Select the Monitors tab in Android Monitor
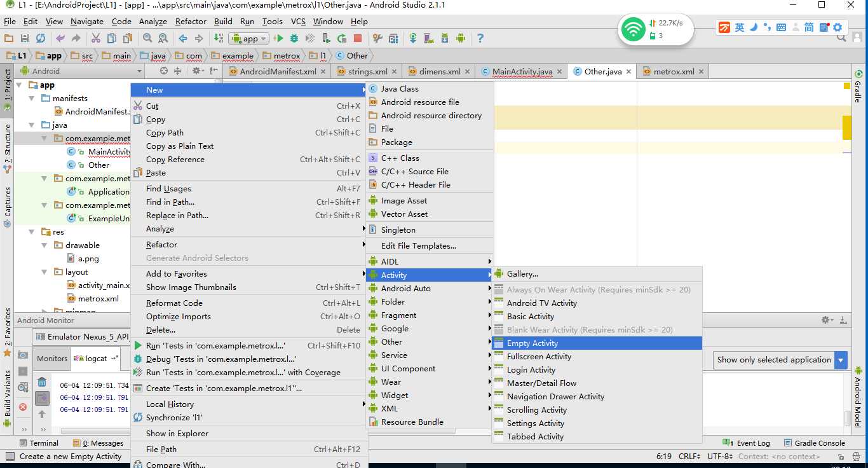Viewport: 868px width, 468px height. [x=52, y=359]
